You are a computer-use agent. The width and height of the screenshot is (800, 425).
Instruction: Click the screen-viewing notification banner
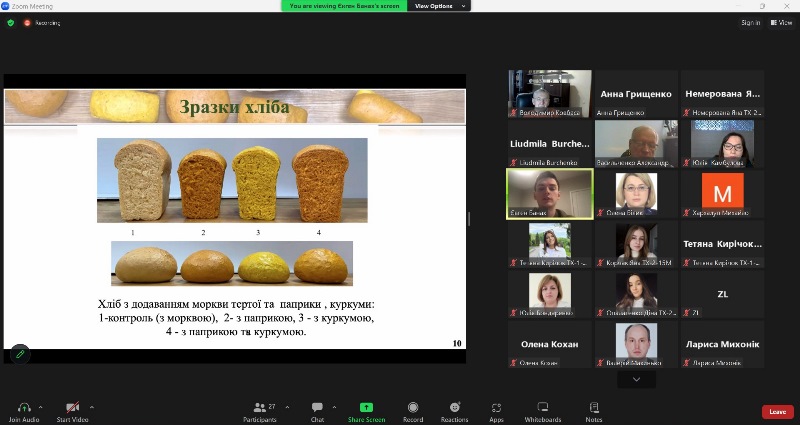pos(344,6)
